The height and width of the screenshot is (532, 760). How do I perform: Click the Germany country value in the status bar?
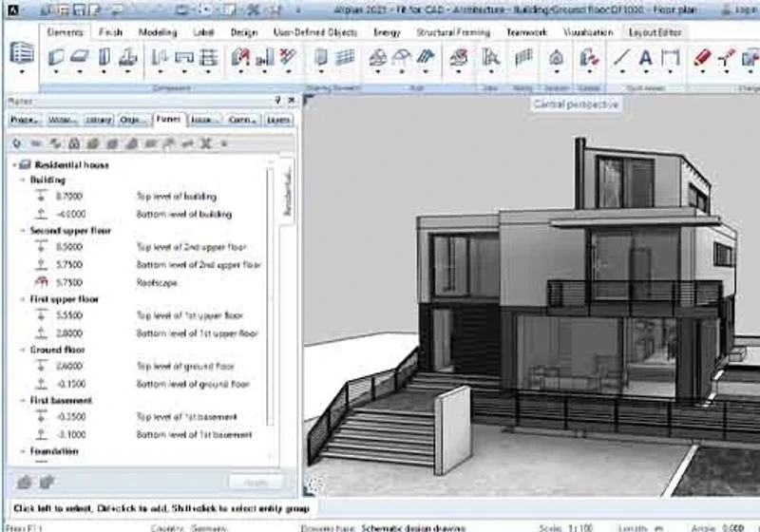pyautogui.click(x=208, y=527)
